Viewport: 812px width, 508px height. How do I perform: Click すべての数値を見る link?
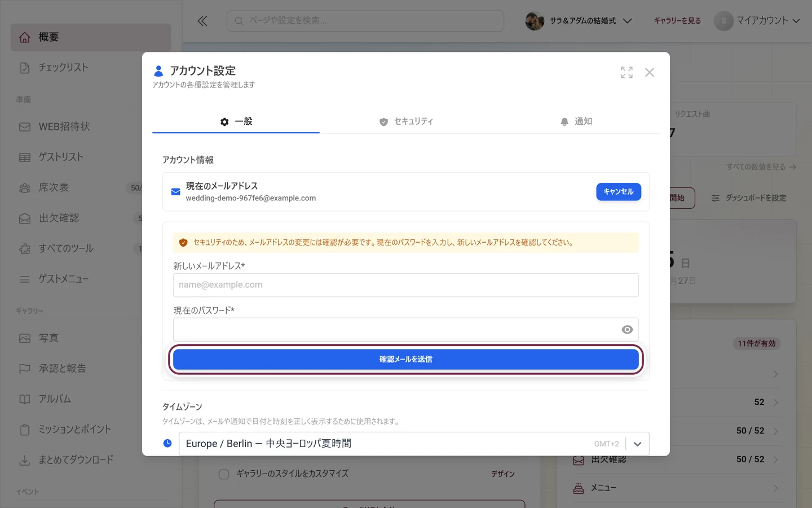761,167
